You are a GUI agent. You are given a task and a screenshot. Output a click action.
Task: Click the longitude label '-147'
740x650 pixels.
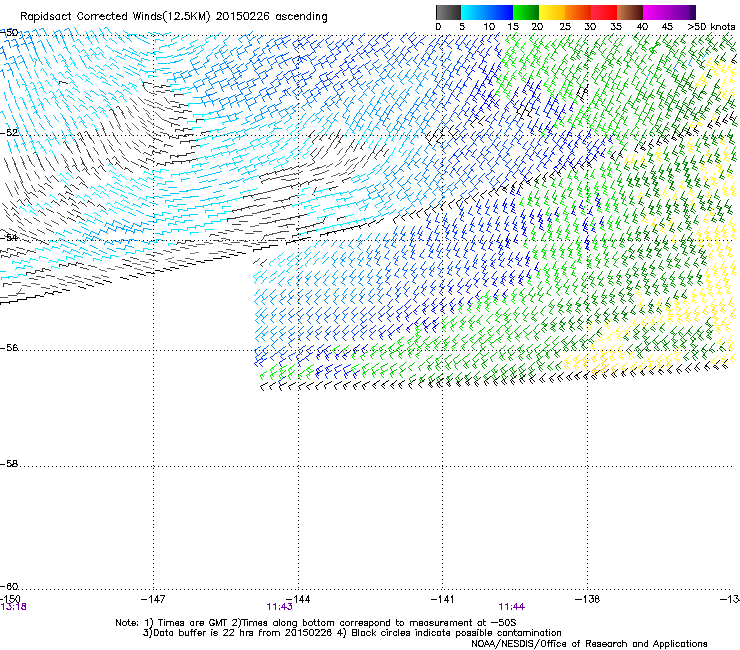(x=153, y=599)
